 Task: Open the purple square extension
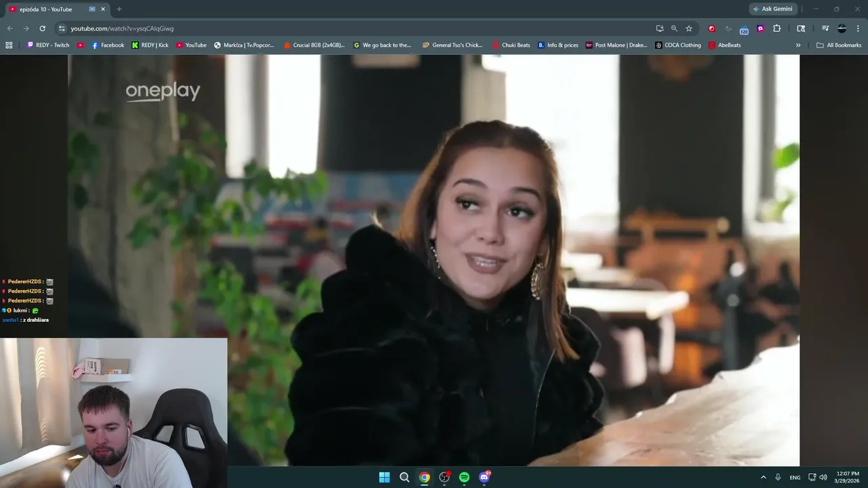760,28
